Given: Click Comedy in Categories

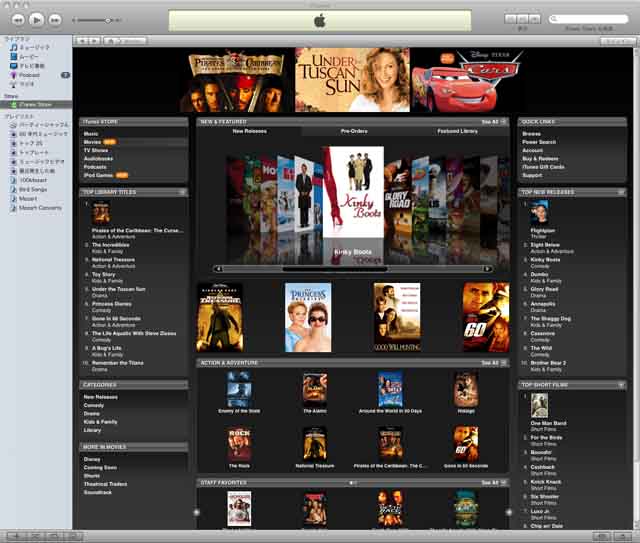Looking at the screenshot, I should coord(93,405).
